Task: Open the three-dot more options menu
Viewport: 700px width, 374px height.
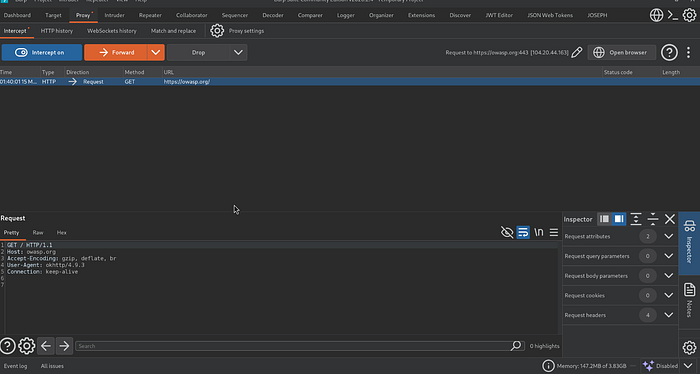Action: [x=688, y=52]
